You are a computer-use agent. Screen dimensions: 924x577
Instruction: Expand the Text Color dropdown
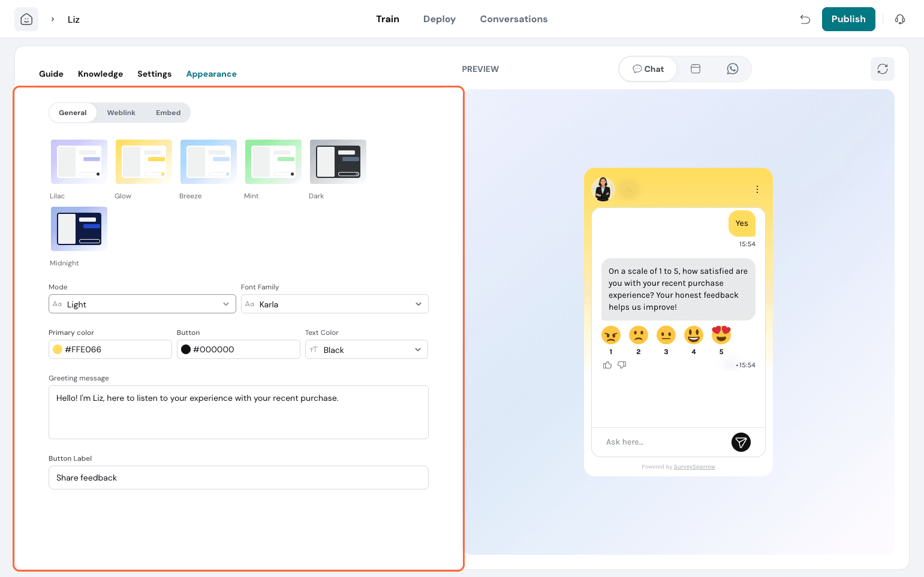click(x=366, y=349)
